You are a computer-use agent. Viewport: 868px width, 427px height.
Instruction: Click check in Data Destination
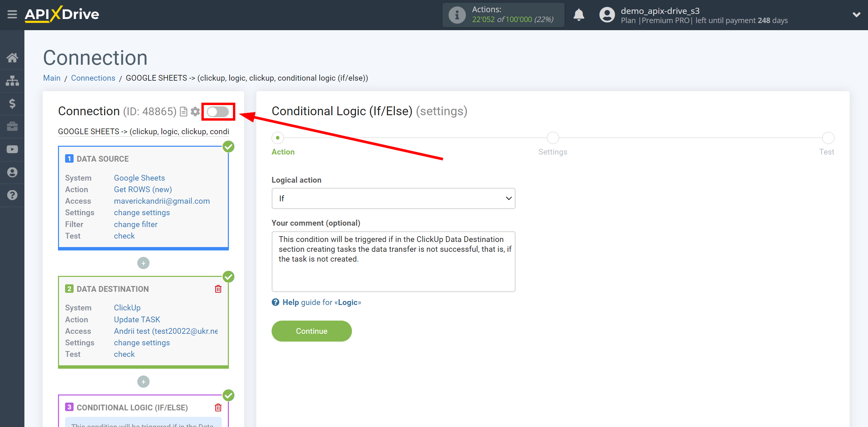click(124, 354)
